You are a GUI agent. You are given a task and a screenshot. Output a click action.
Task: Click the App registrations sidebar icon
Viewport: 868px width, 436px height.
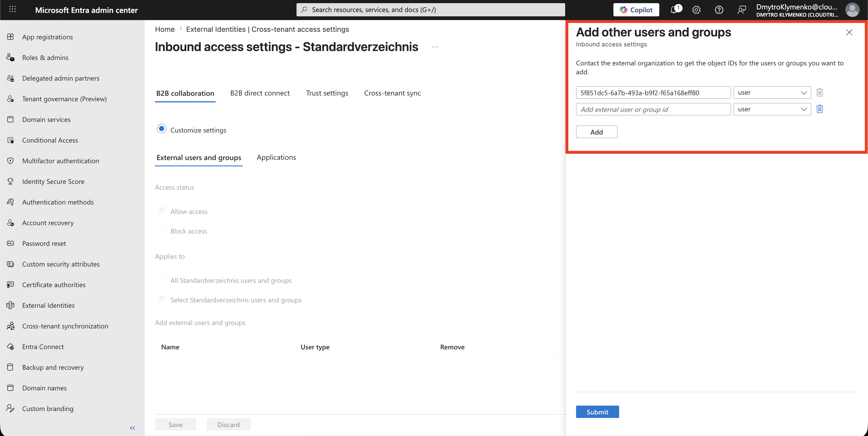tap(10, 37)
